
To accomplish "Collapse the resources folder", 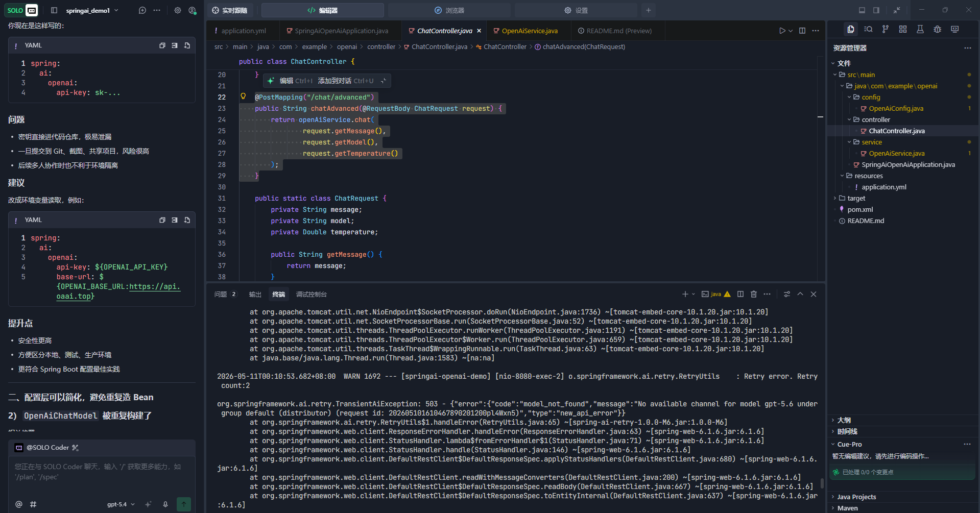I will tap(842, 176).
